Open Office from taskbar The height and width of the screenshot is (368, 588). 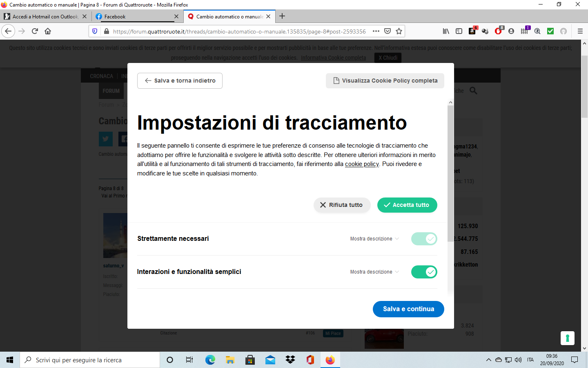tap(310, 360)
